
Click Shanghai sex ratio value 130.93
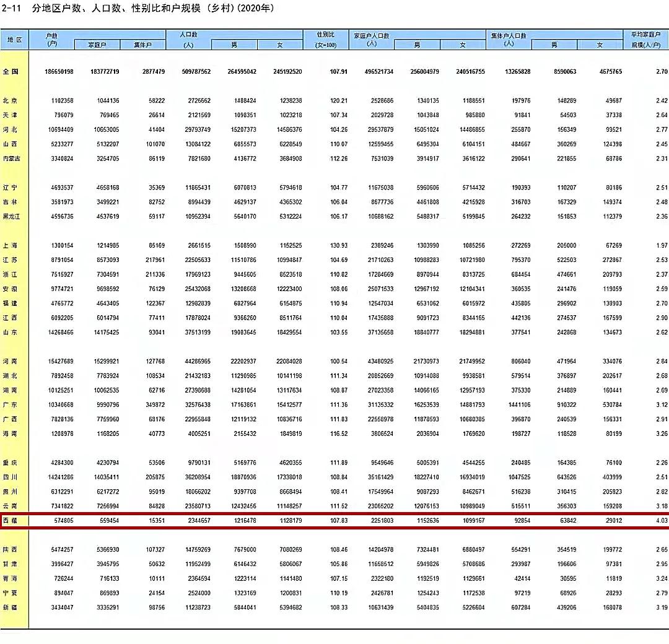339,246
